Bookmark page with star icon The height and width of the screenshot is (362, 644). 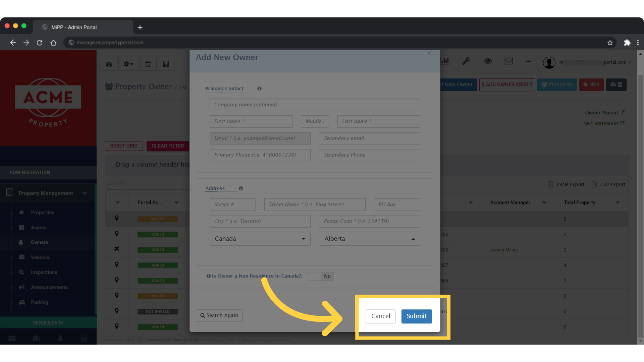click(610, 43)
